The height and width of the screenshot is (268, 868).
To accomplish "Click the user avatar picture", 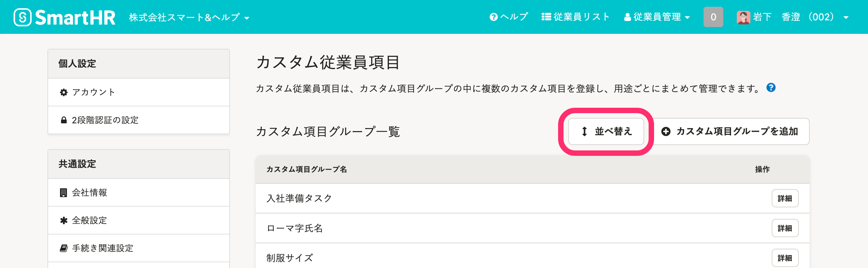I will (743, 17).
